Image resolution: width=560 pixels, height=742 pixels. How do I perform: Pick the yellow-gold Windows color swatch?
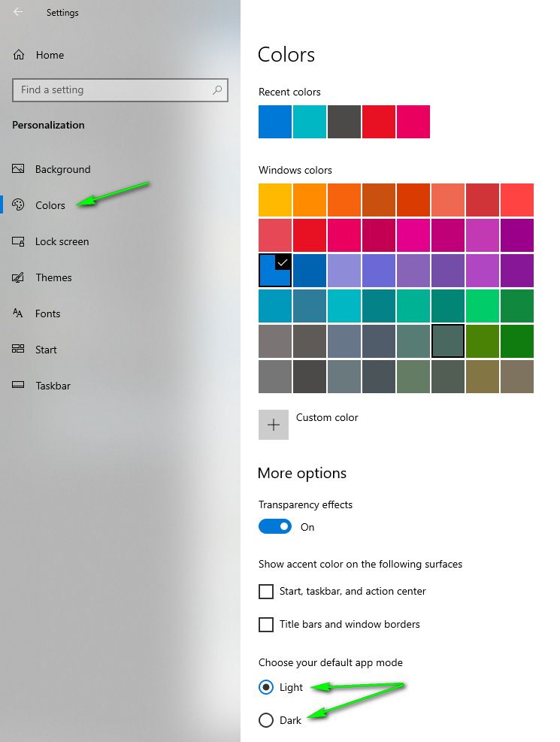(275, 200)
